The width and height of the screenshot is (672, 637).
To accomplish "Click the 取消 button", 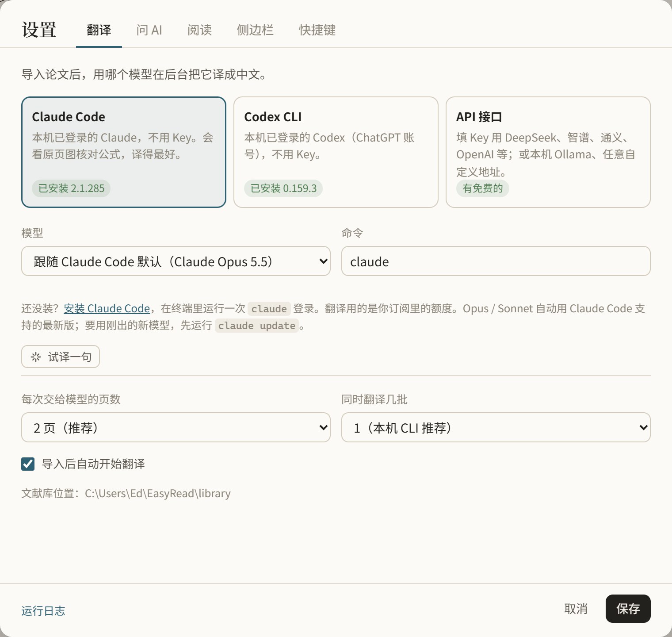I will click(x=576, y=609).
